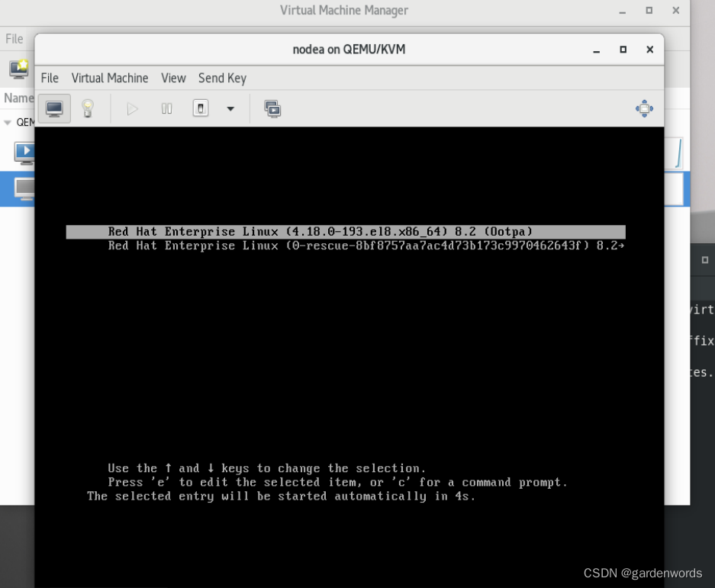The width and height of the screenshot is (715, 588).
Task: Select the highlighted stopped VM row
Action: (x=18, y=189)
